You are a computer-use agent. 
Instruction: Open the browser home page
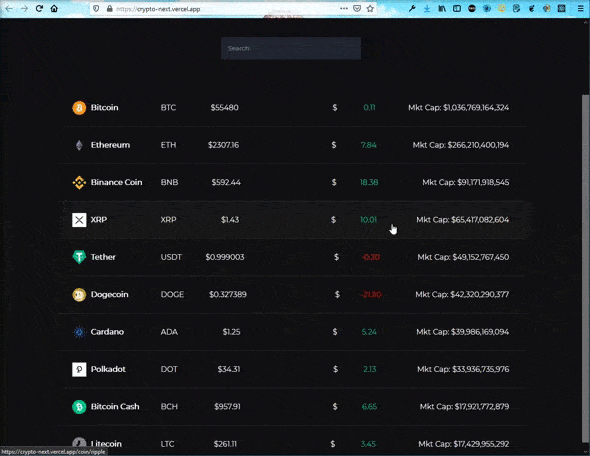pyautogui.click(x=54, y=8)
